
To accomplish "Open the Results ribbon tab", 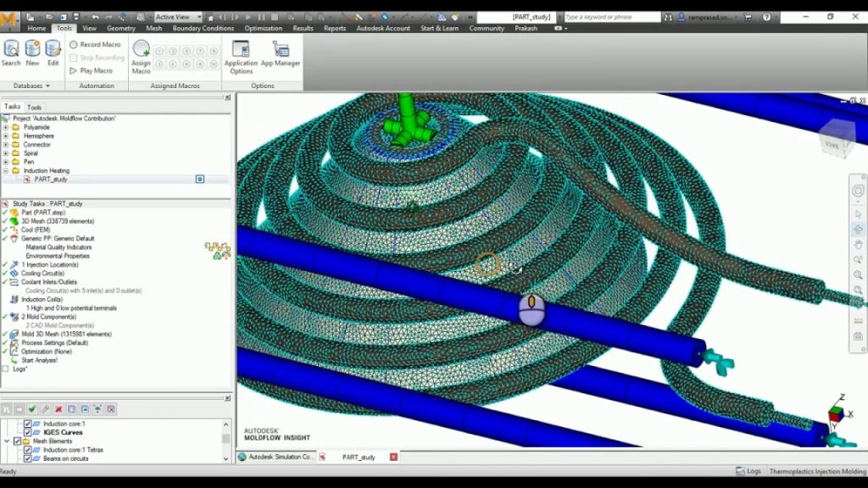I will point(303,28).
